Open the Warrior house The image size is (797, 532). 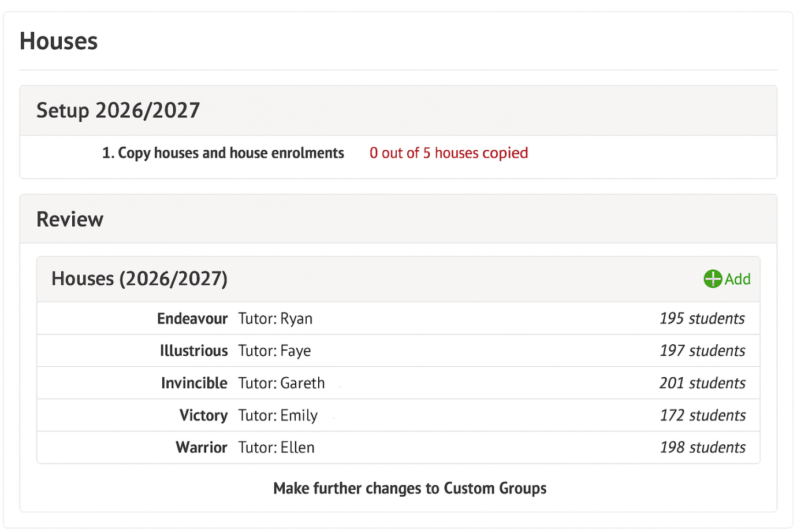202,448
